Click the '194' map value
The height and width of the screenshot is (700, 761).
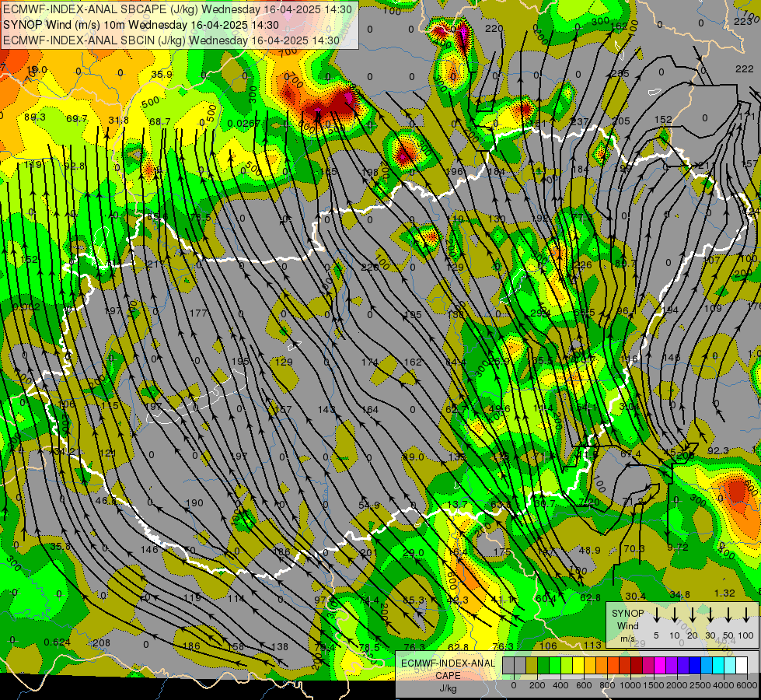click(670, 310)
